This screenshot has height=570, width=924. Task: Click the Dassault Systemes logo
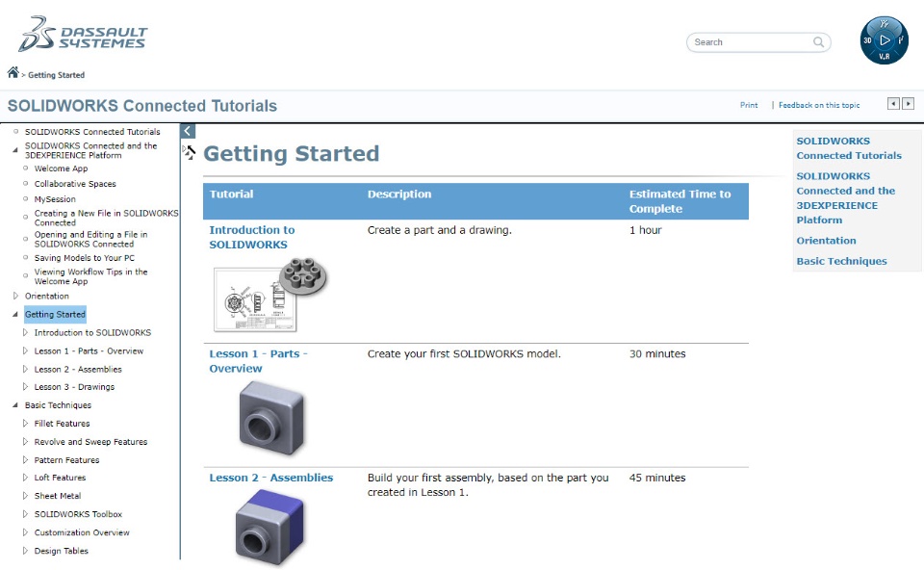click(x=83, y=35)
